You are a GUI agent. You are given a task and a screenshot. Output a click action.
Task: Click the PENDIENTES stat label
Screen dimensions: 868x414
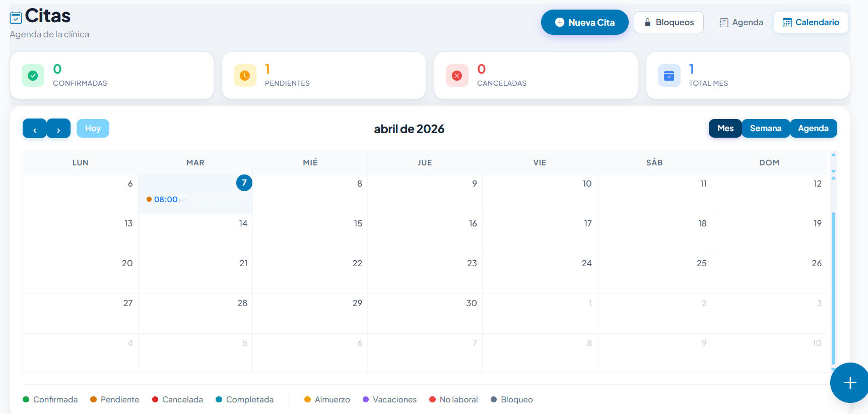[287, 83]
